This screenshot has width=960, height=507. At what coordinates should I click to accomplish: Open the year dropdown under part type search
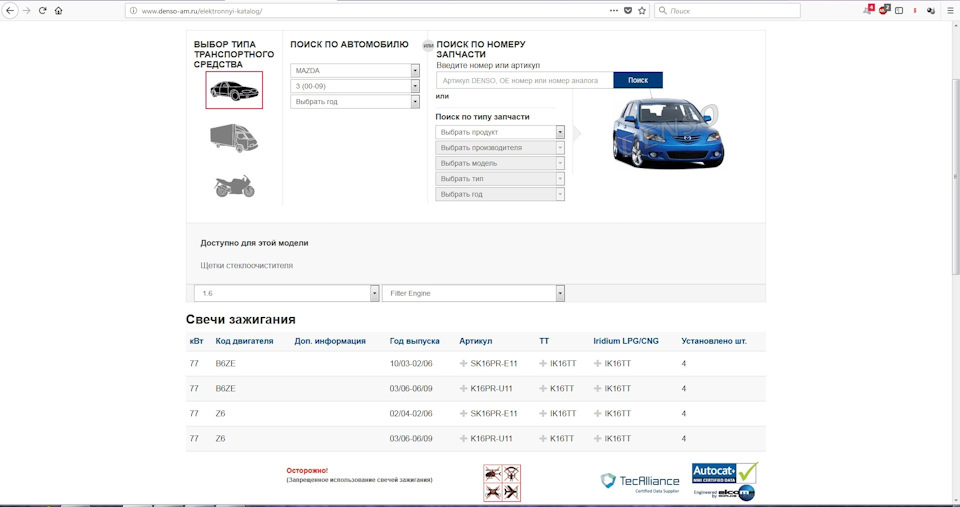(500, 194)
